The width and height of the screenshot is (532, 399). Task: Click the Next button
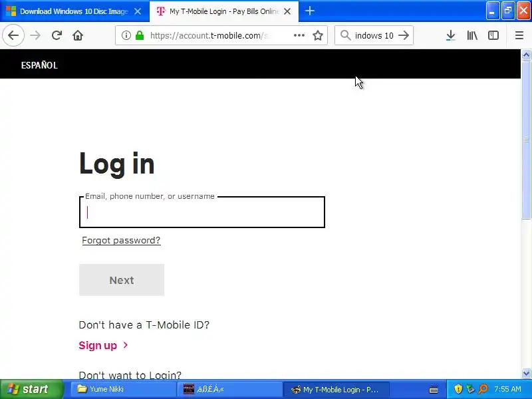tap(122, 280)
